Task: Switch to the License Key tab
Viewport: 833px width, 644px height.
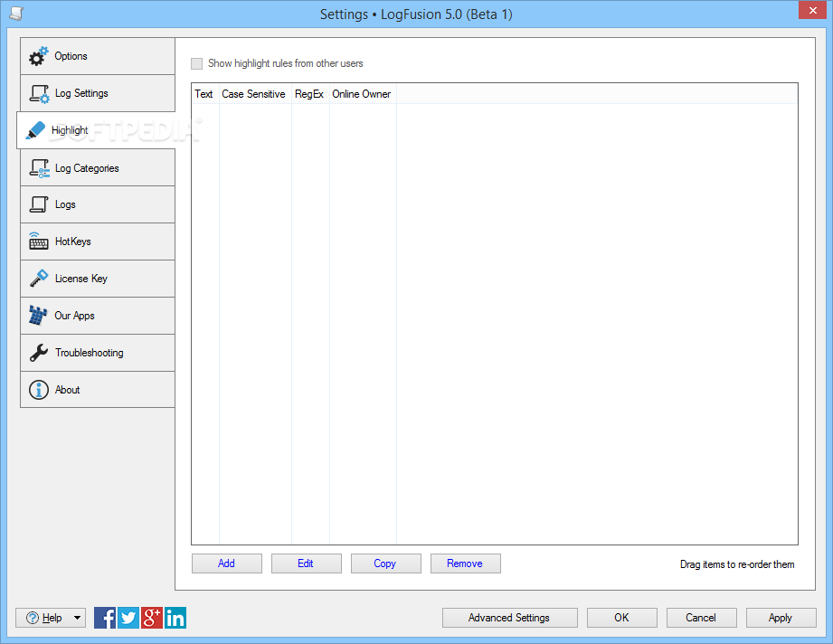Action: coord(98,279)
